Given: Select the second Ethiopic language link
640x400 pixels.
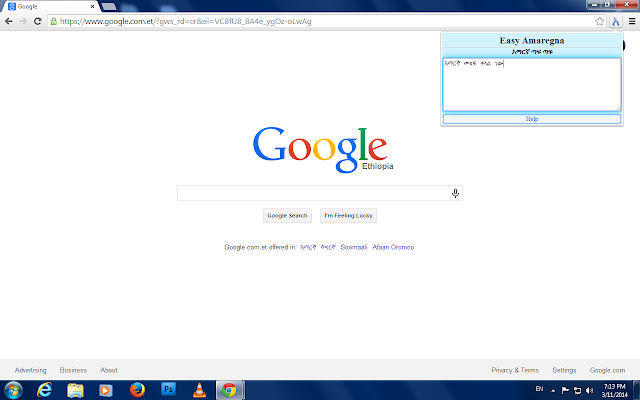Looking at the screenshot, I should pyautogui.click(x=328, y=247).
